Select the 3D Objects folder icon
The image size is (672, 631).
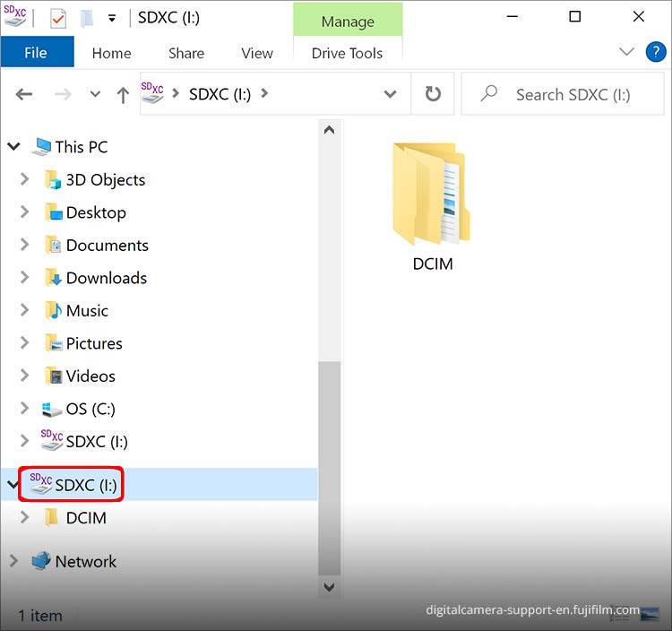(53, 179)
